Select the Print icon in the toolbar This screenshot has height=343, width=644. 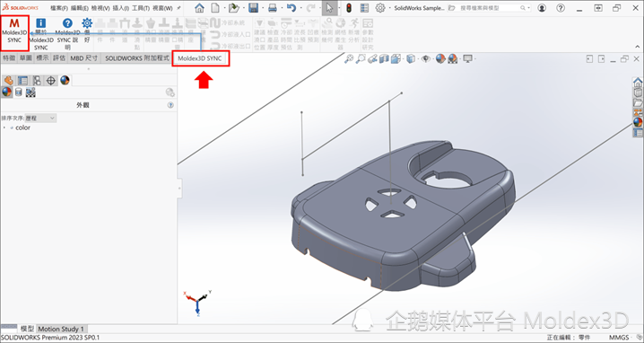pos(273,8)
